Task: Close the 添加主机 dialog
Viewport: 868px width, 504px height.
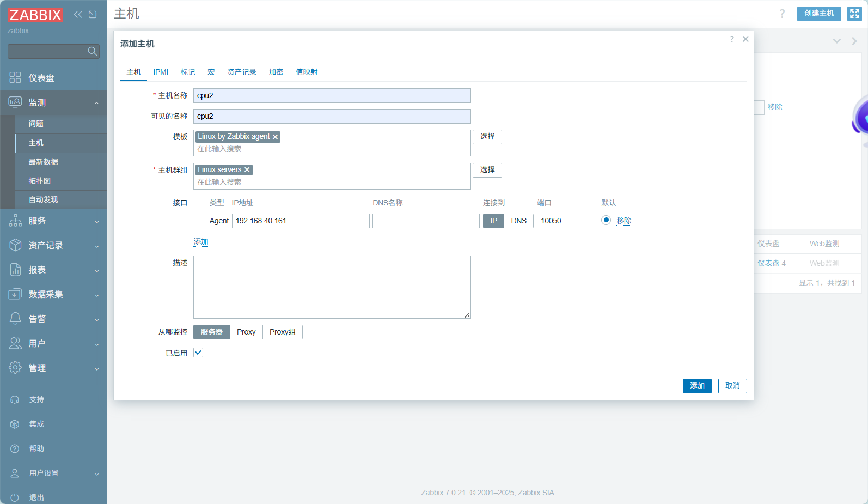Action: click(745, 39)
